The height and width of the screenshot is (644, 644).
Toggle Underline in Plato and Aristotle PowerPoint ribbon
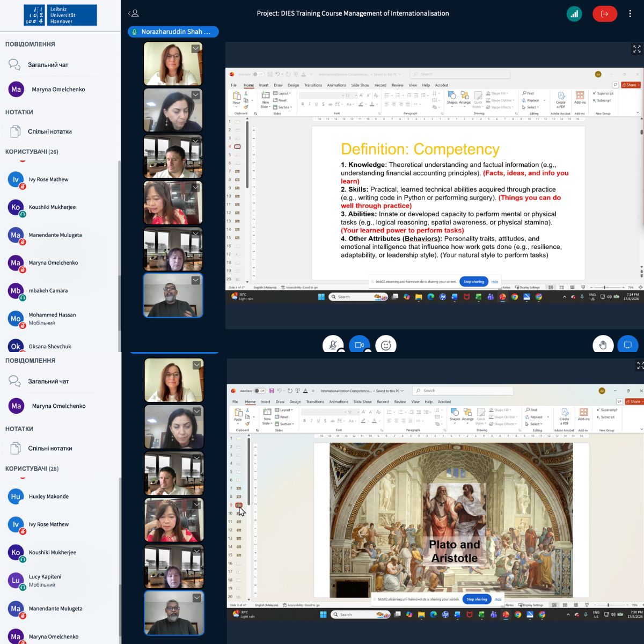coord(318,421)
